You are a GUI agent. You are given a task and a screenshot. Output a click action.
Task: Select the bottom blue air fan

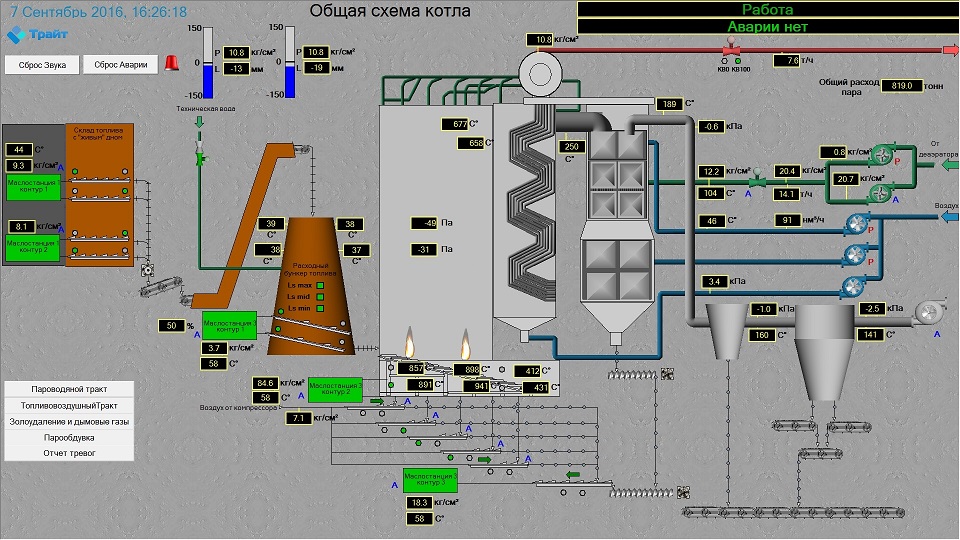(853, 286)
